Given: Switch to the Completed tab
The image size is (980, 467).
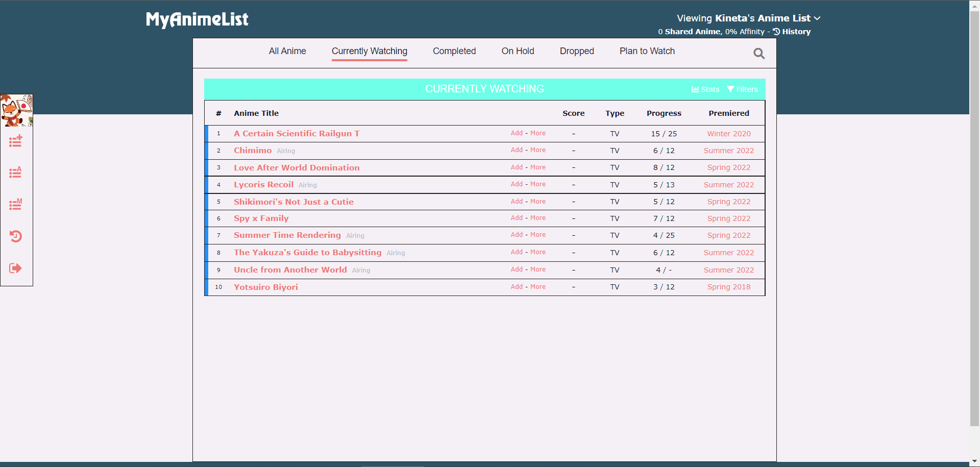Looking at the screenshot, I should point(454,51).
